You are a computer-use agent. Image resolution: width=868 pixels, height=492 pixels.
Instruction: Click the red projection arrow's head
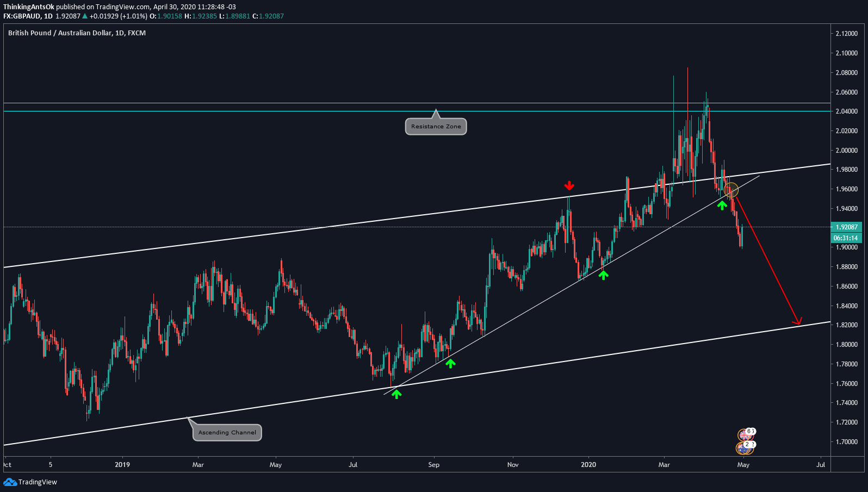(x=798, y=321)
